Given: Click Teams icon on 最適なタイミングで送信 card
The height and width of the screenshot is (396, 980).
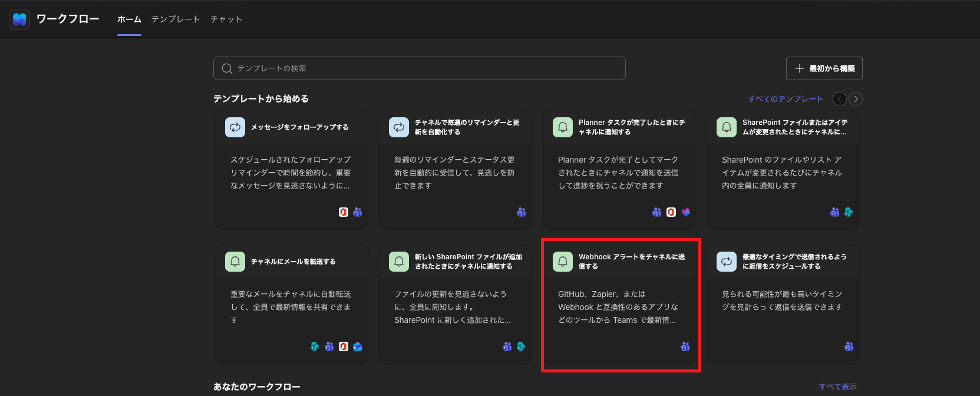Looking at the screenshot, I should [x=849, y=346].
